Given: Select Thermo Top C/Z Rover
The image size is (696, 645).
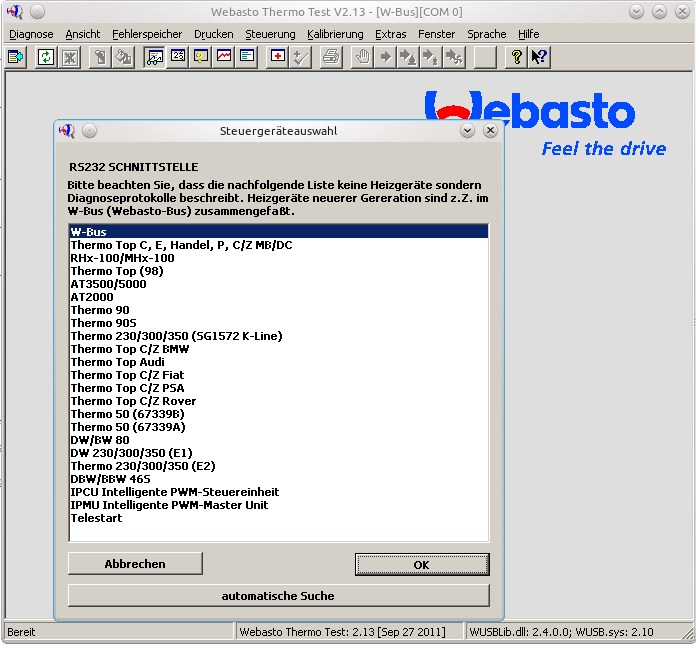Looking at the screenshot, I should 279,401.
